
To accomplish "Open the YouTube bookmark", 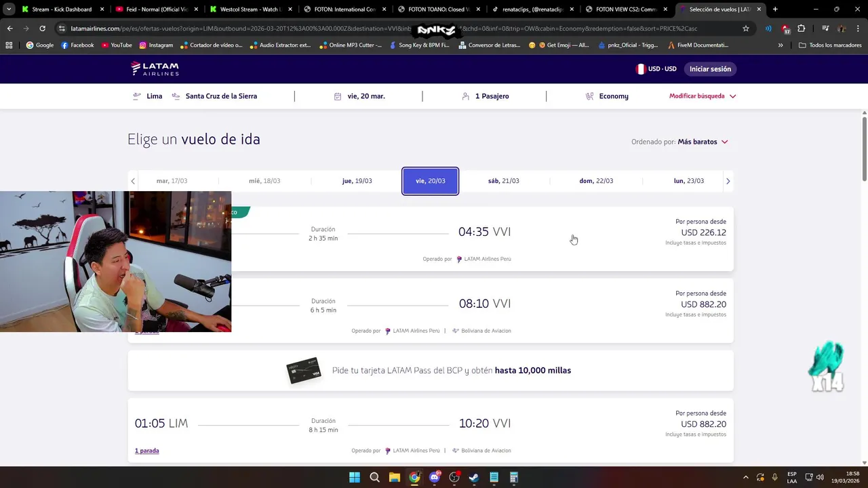I will [x=117, y=45].
